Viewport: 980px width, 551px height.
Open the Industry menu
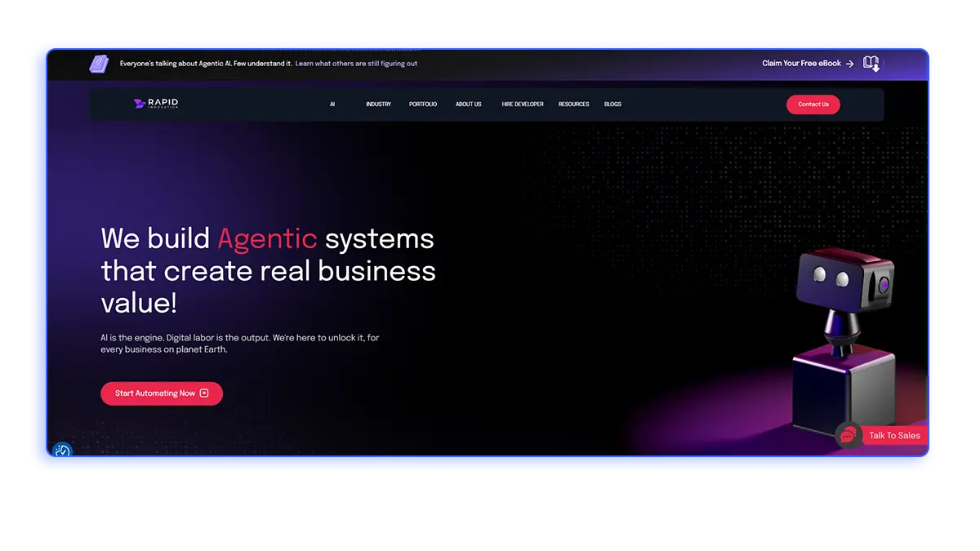[378, 104]
